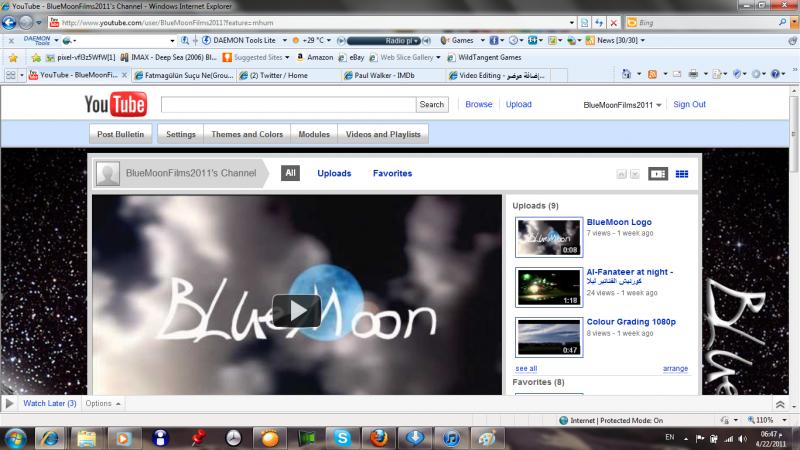Click the RSS Feeds toolbar icon
The height and width of the screenshot is (450, 800).
tap(652, 74)
